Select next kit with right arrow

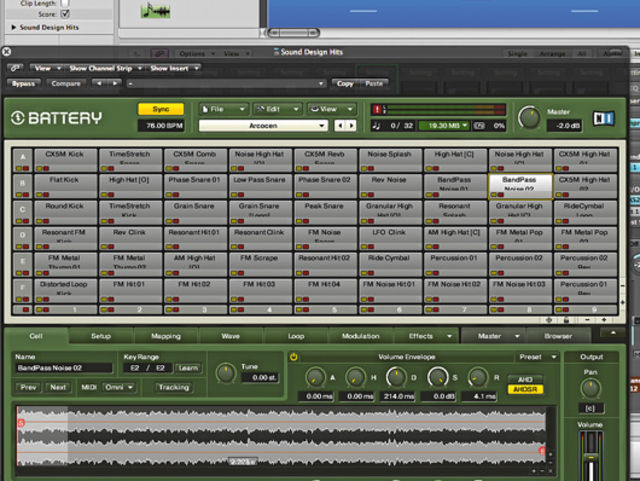(x=351, y=125)
